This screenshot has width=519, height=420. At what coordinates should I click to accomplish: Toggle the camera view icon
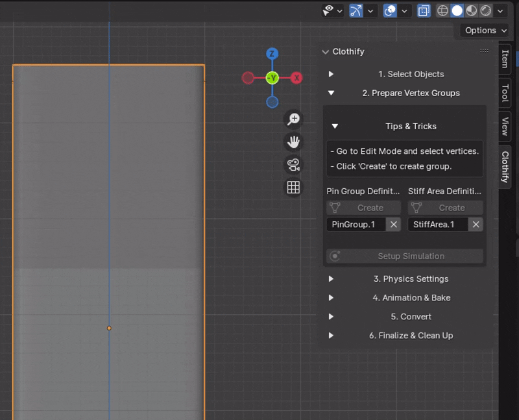click(x=293, y=165)
